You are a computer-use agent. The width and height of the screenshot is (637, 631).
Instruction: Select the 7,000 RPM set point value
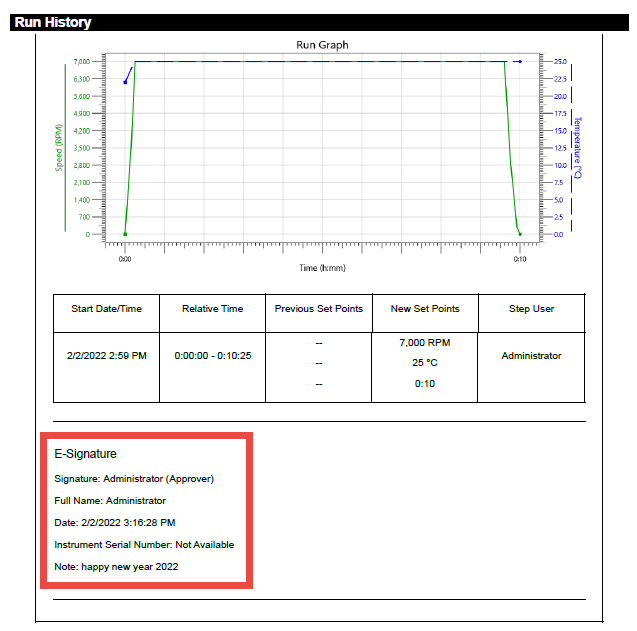pos(425,342)
